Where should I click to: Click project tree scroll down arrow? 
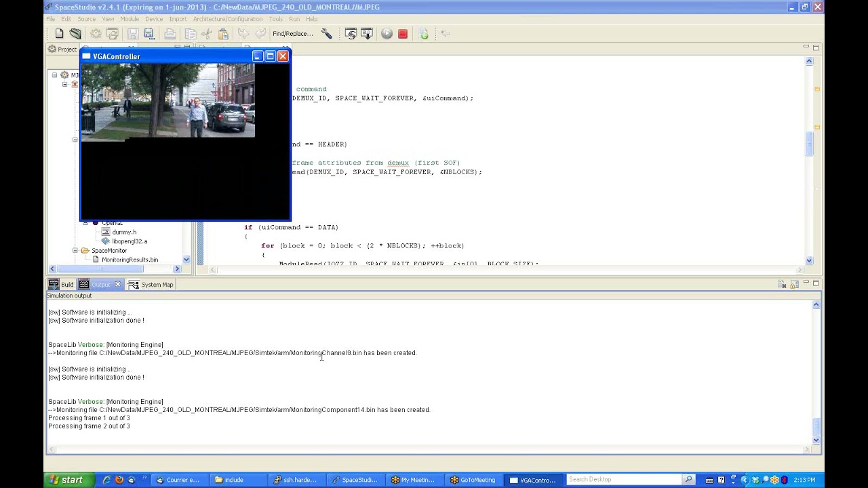coord(186,260)
